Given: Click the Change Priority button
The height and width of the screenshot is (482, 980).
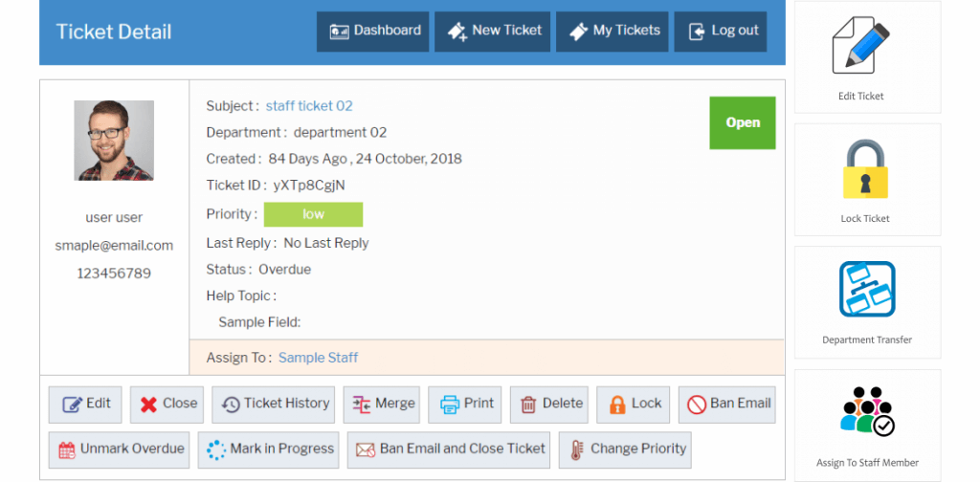Looking at the screenshot, I should (x=625, y=449).
